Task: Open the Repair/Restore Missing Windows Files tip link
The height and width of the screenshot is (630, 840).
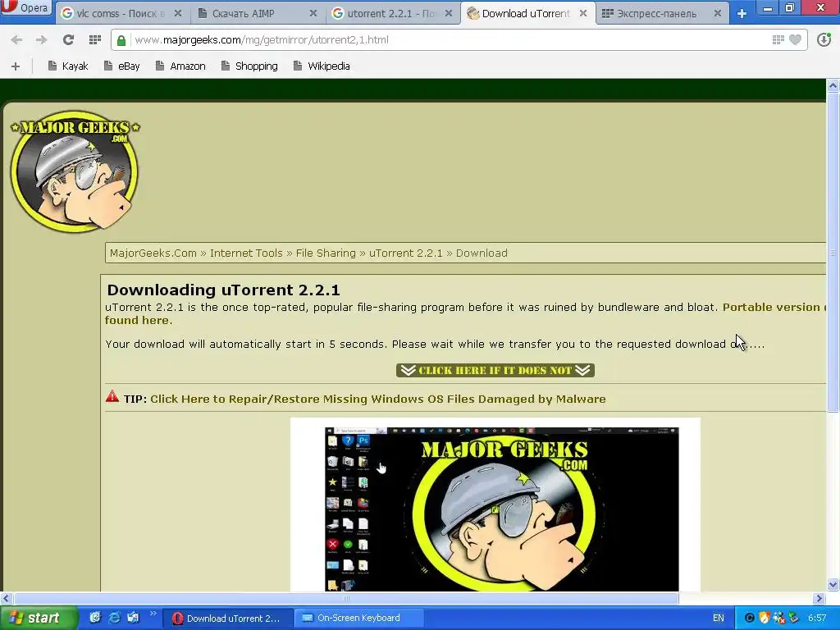Action: [377, 399]
